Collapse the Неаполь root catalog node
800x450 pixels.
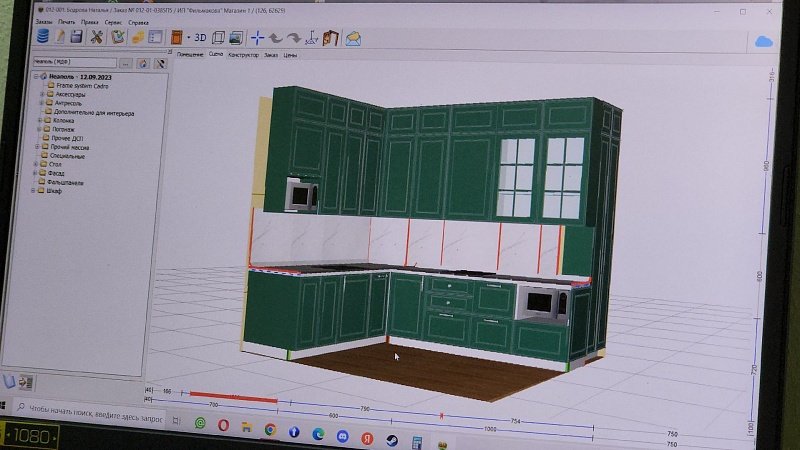pyautogui.click(x=34, y=77)
